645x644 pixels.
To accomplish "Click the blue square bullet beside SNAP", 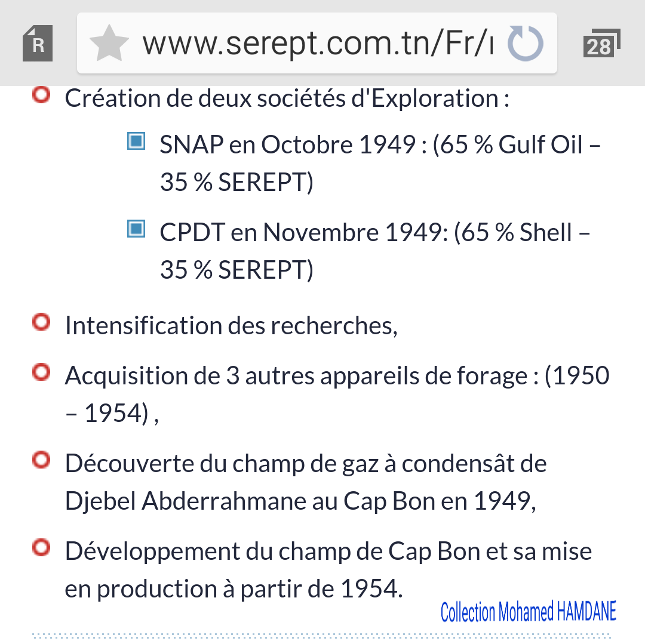I will tap(136, 141).
